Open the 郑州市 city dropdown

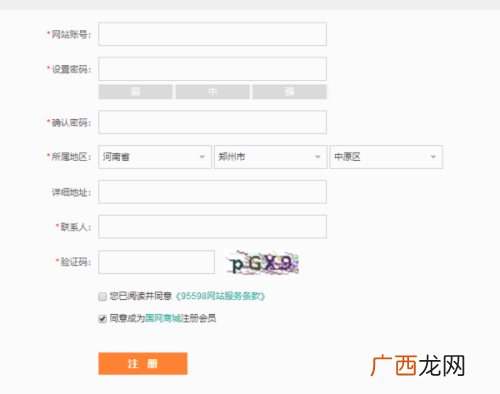[x=271, y=157]
